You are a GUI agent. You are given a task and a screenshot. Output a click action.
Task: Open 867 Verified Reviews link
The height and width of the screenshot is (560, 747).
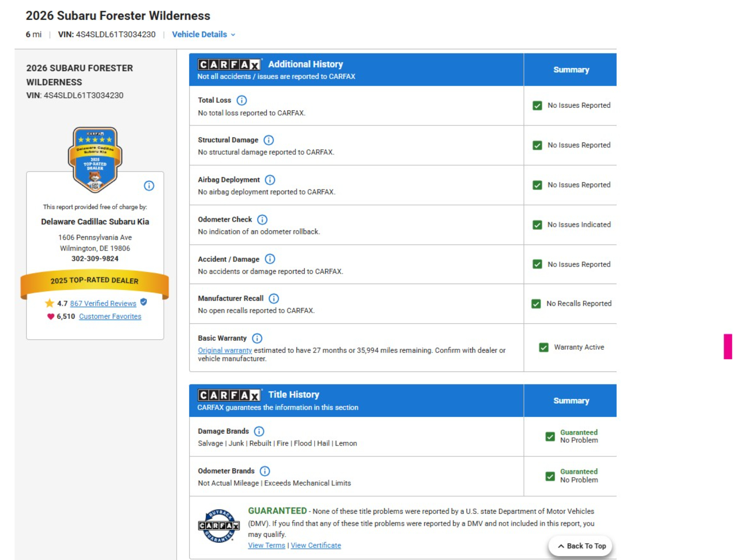[x=103, y=303]
